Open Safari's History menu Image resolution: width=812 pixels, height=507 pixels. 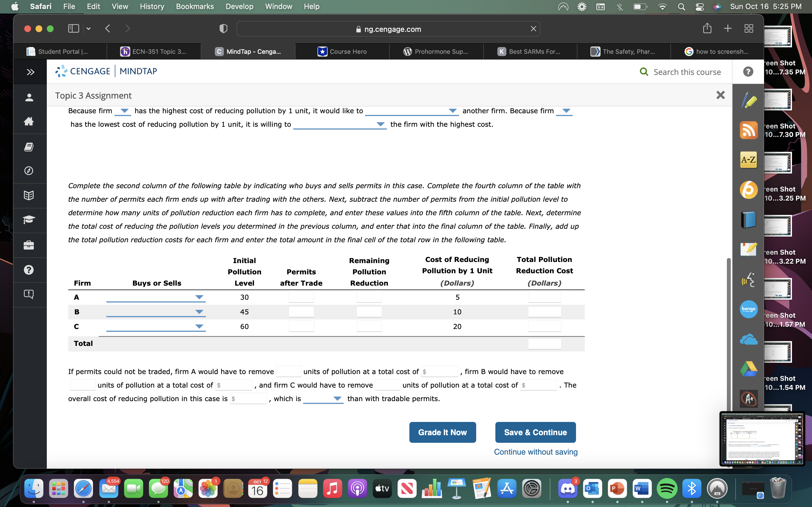point(152,6)
